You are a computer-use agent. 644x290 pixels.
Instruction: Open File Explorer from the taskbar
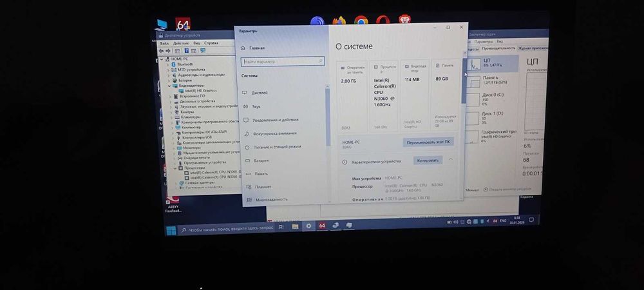295,226
